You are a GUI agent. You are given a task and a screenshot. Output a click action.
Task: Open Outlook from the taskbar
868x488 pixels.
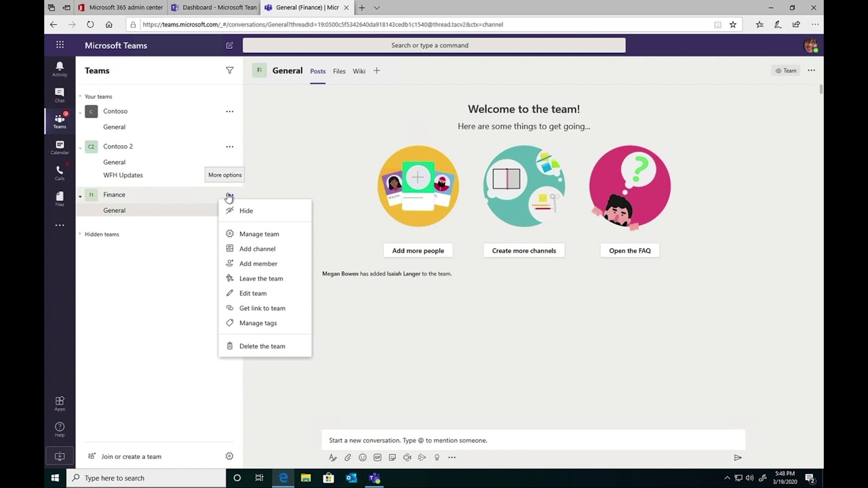click(x=351, y=478)
